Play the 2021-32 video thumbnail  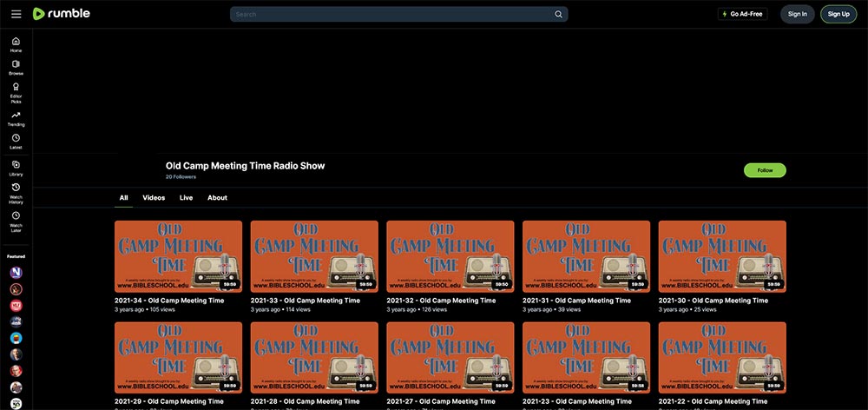click(450, 256)
